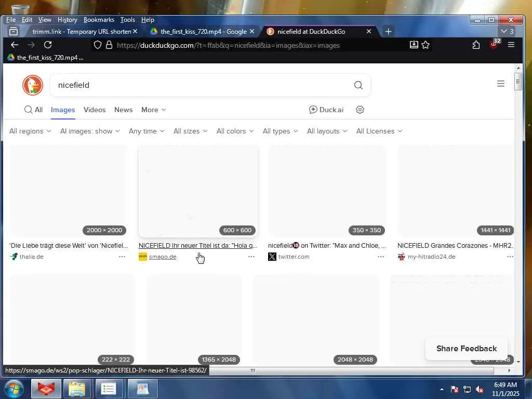Click the install app icon in address bar

coord(414,45)
